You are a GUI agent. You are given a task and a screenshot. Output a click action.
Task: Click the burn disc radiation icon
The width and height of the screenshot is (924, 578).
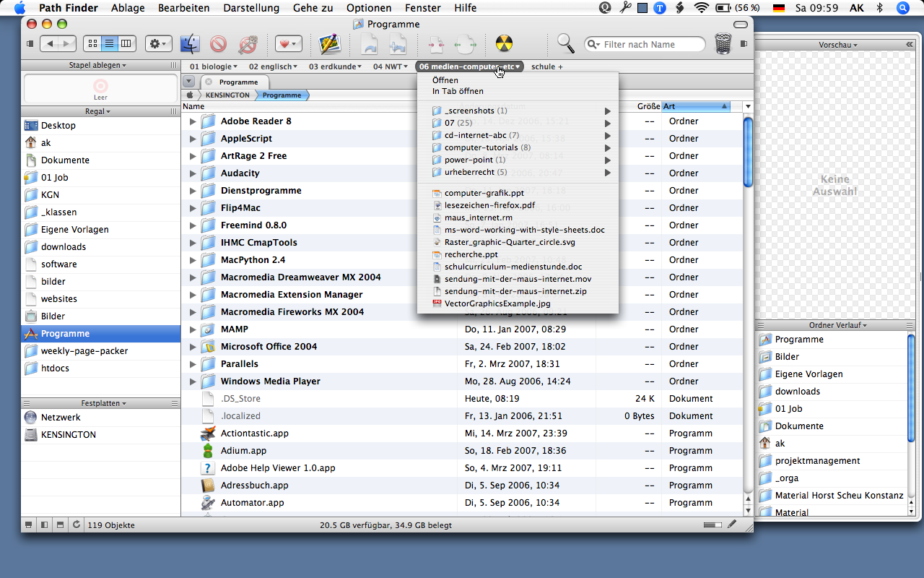click(x=504, y=44)
